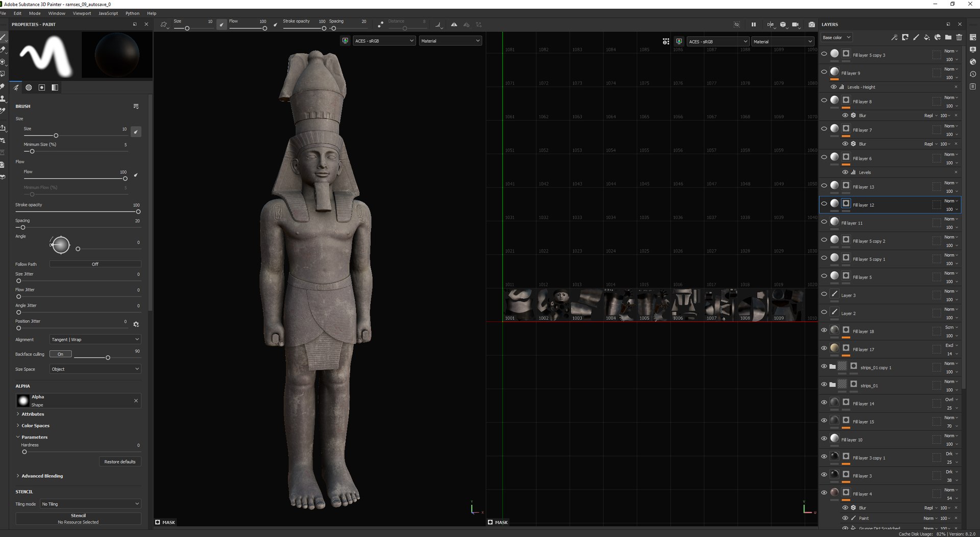980x537 pixels.
Task: Click the Angle dial control
Action: [61, 245]
